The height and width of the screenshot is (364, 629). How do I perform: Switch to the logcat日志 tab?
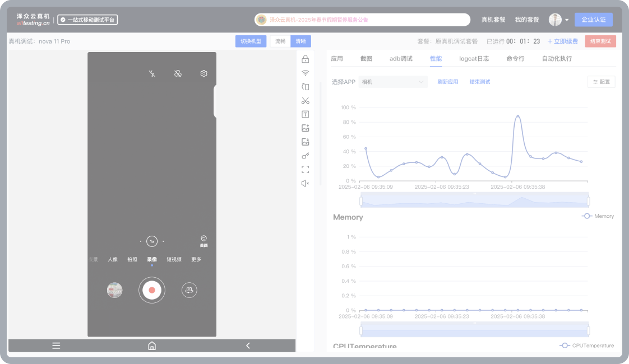pyautogui.click(x=474, y=59)
